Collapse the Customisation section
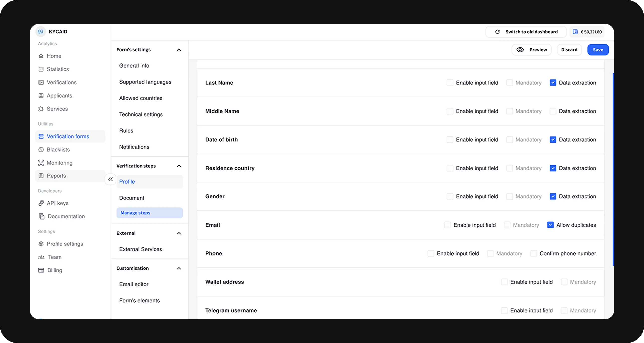The height and width of the screenshot is (343, 644). 180,268
